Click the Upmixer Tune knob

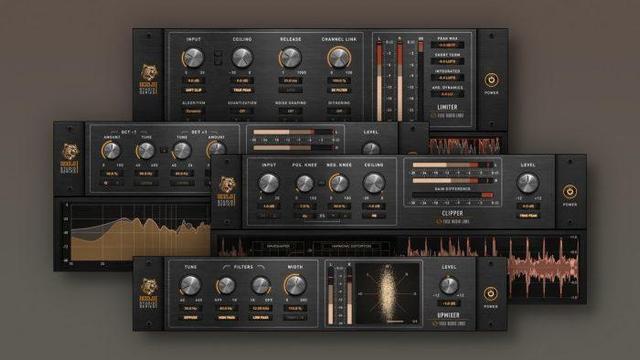(191, 285)
